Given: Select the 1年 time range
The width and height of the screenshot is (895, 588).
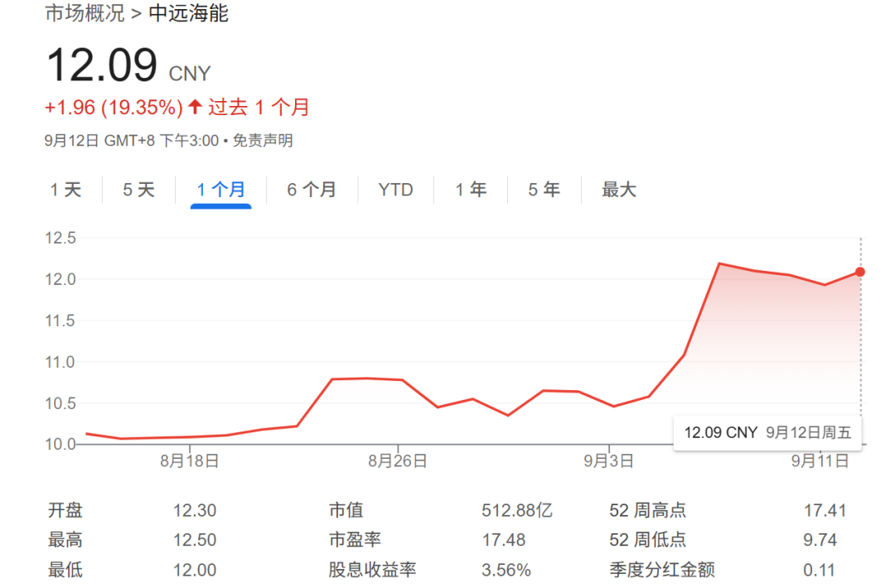Looking at the screenshot, I should point(470,190).
